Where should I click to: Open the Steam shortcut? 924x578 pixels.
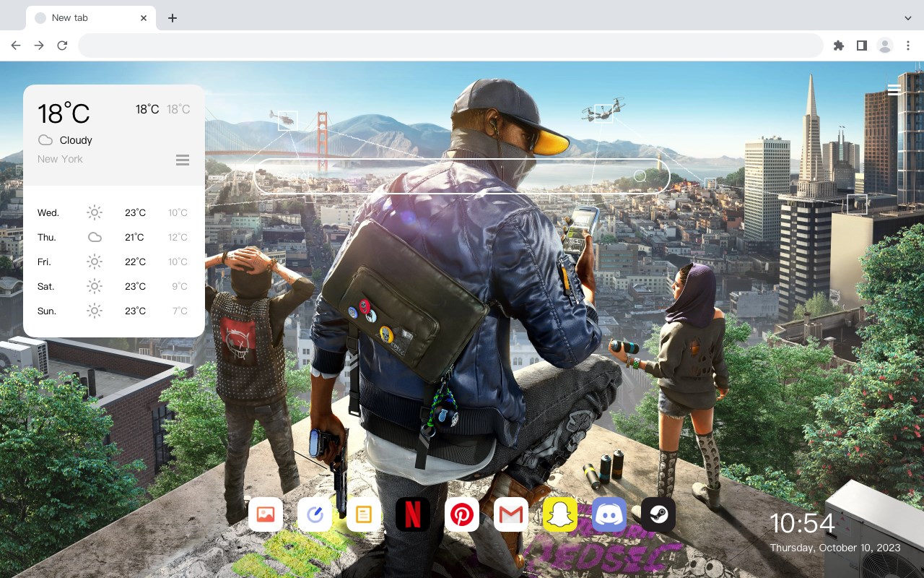[658, 514]
